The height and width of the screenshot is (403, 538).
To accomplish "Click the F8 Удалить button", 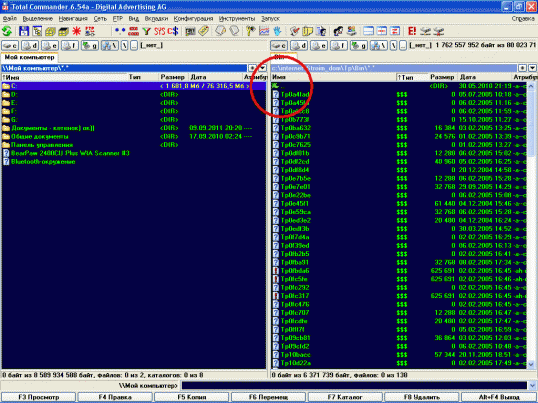I will pyautogui.click(x=422, y=397).
